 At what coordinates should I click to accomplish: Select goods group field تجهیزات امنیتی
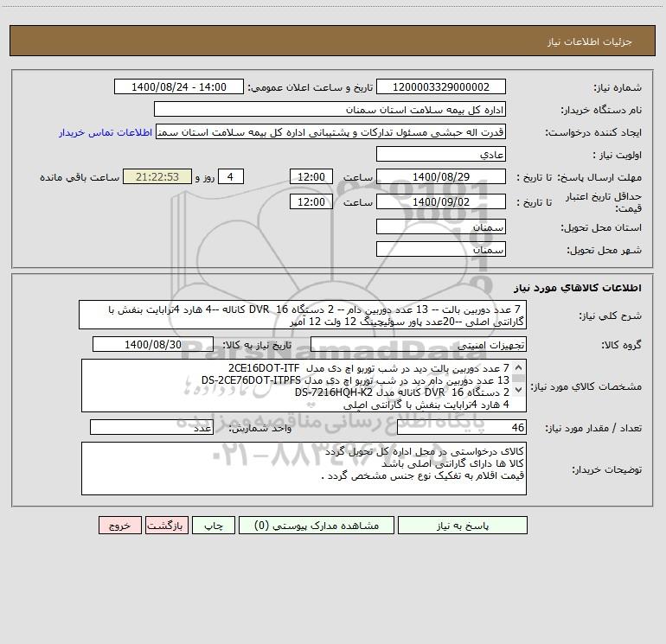(x=419, y=344)
